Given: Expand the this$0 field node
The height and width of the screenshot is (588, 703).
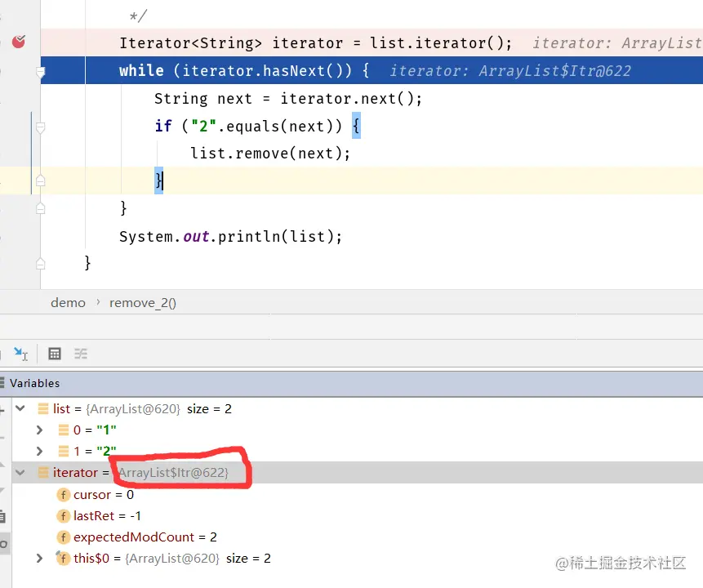Looking at the screenshot, I should [39, 558].
